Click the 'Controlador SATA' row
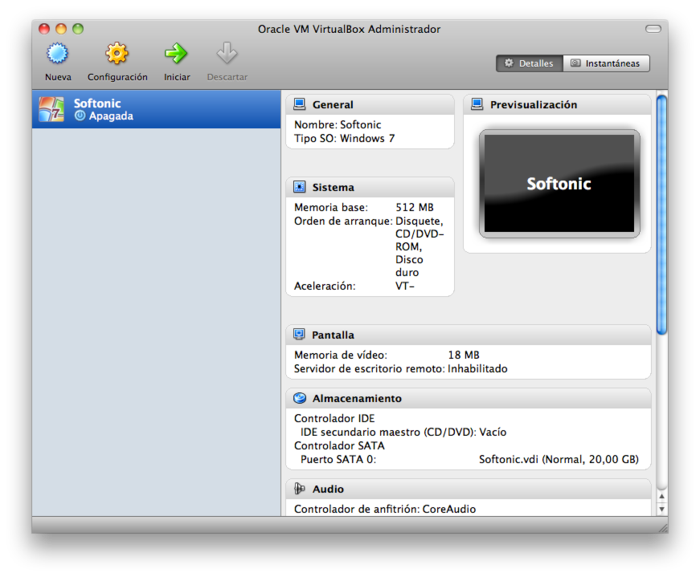The height and width of the screenshot is (577, 700). [x=339, y=446]
